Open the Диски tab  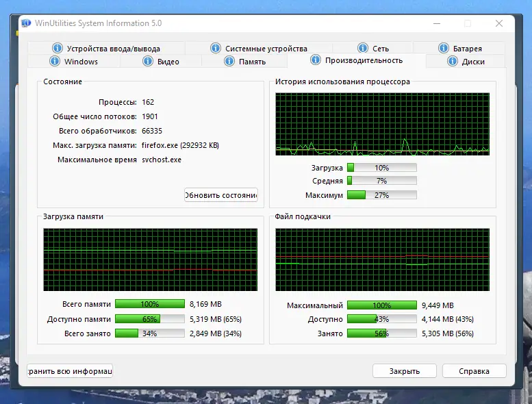pos(466,62)
